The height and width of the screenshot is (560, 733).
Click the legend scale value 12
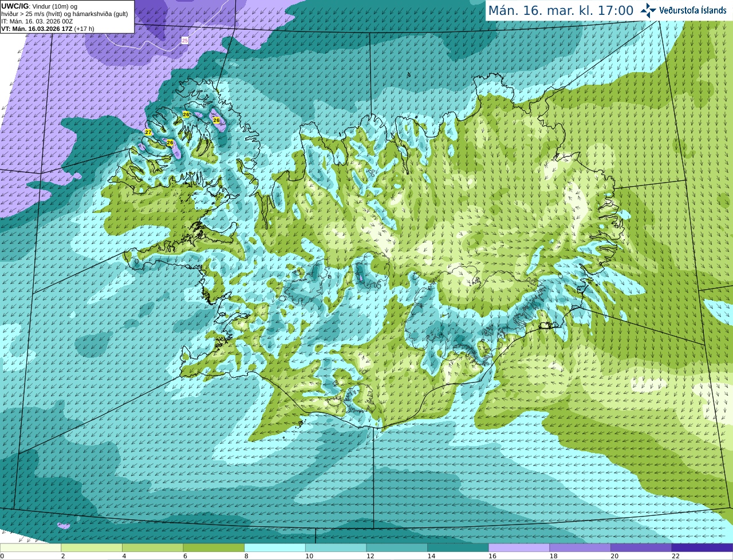pos(370,556)
